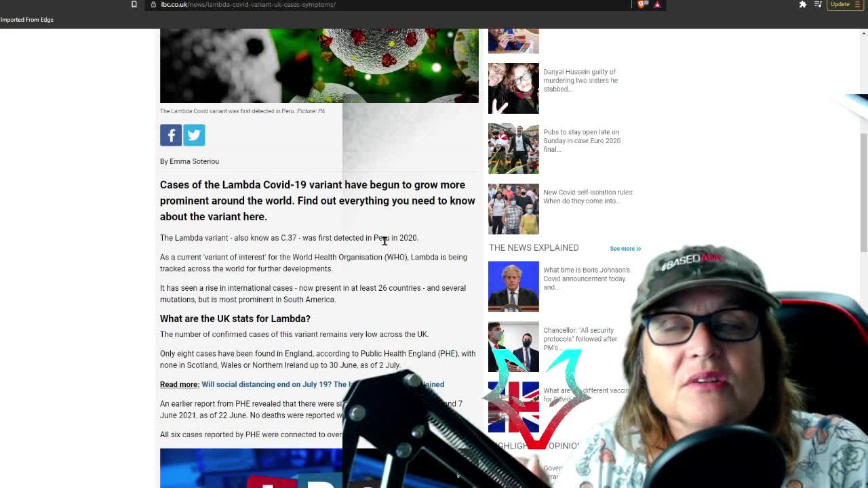Click the Boris Johnson story thumbnail

click(513, 286)
